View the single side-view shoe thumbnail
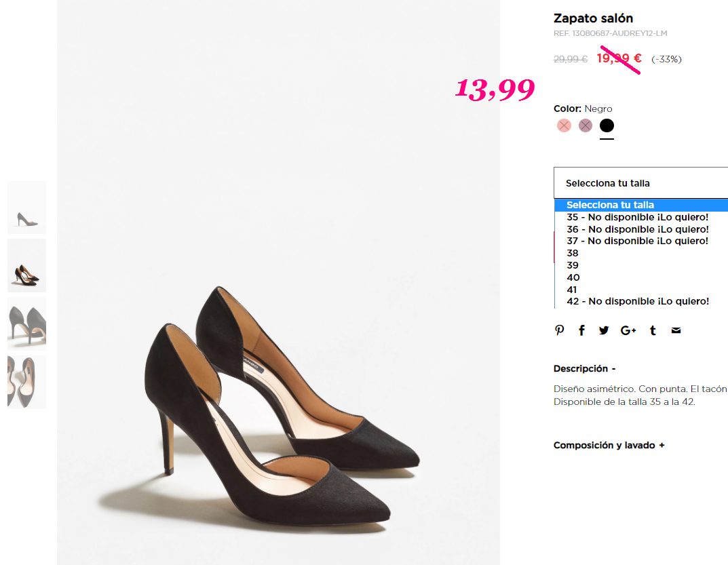This screenshot has width=728, height=565. pyautogui.click(x=27, y=208)
